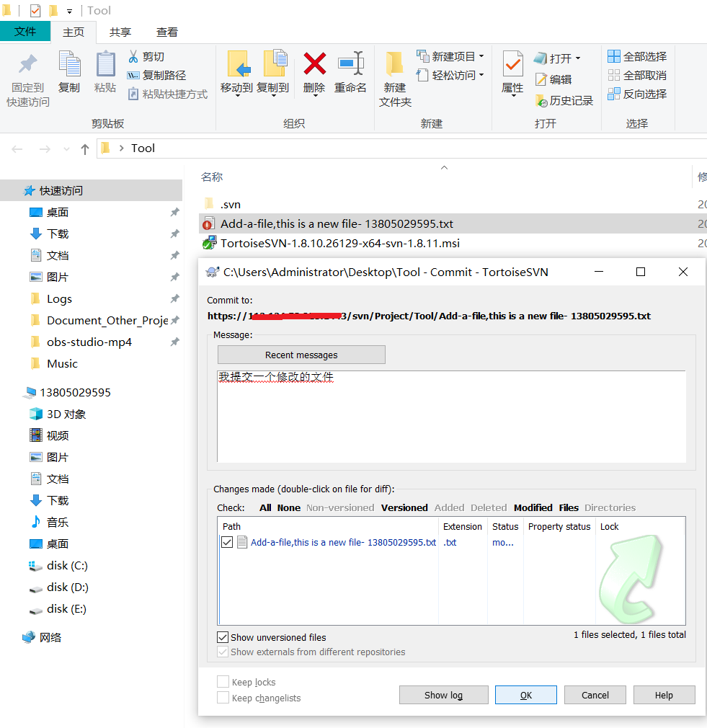Sort by the Name (名称) column header
This screenshot has height=728, width=707.
point(212,177)
